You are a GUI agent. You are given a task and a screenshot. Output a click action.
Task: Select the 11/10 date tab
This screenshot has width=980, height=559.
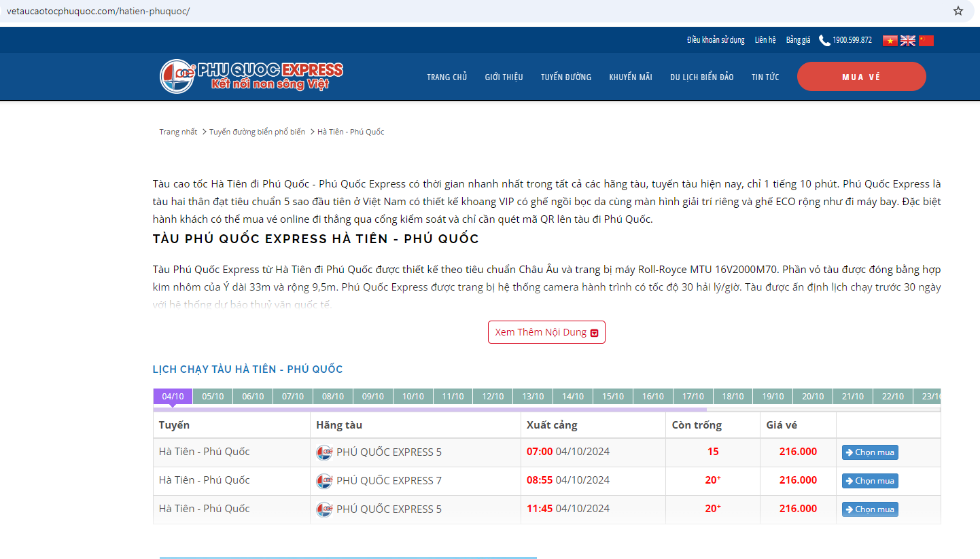(x=453, y=397)
